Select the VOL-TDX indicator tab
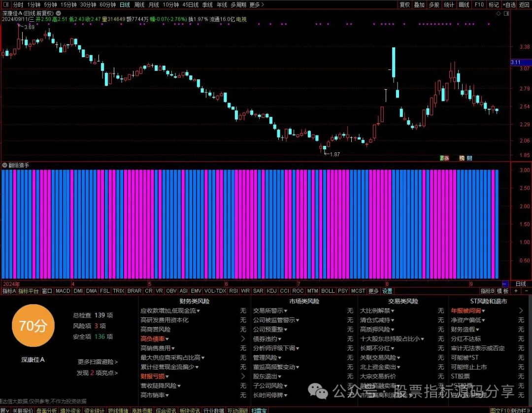This screenshot has height=413, width=532. pyautogui.click(x=215, y=291)
